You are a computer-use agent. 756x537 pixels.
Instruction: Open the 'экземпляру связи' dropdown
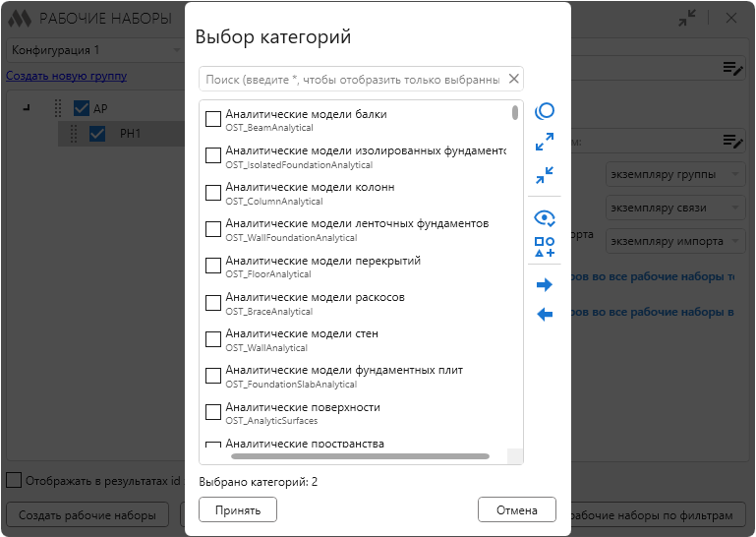pyautogui.click(x=674, y=208)
